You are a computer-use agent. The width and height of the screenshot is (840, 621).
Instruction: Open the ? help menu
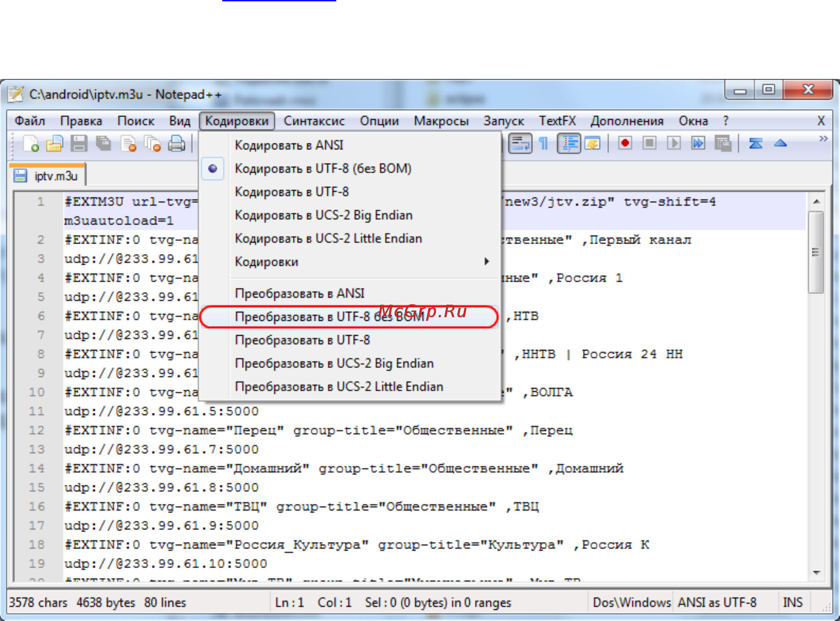coord(726,121)
